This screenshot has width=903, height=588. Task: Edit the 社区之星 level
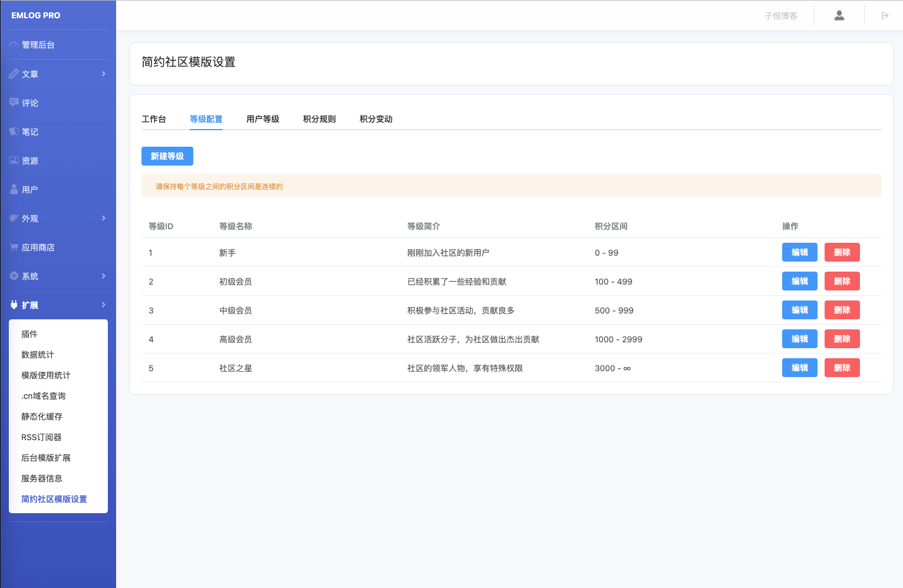800,368
